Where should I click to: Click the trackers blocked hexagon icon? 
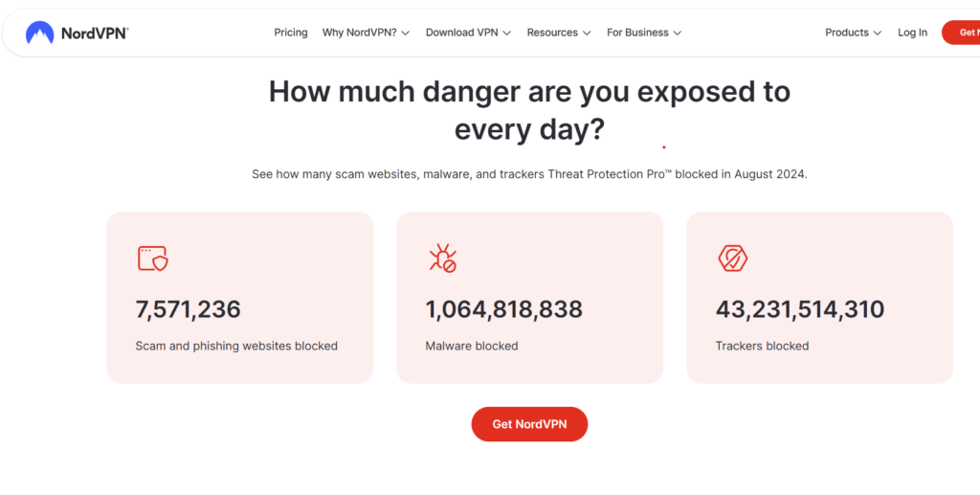pyautogui.click(x=732, y=259)
